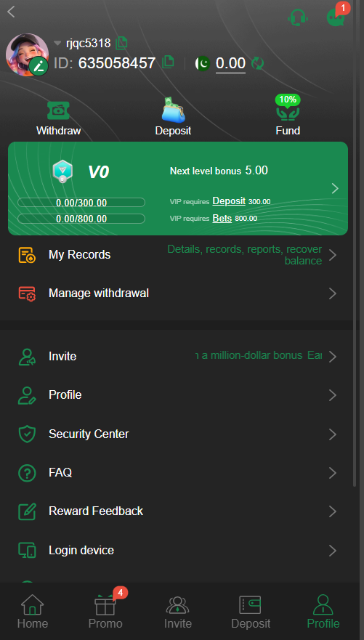Go back using the top-left arrow

[x=11, y=12]
